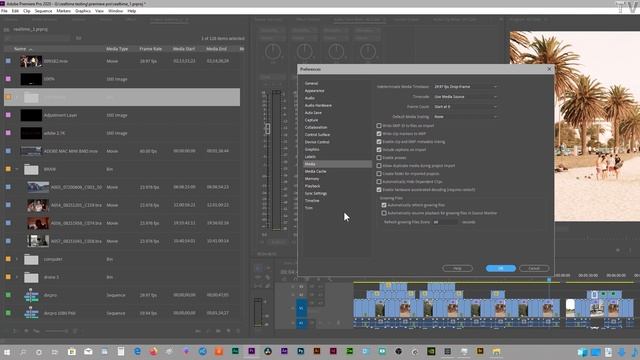Click the violet label swatch of Adjustment Layer

tap(8, 115)
